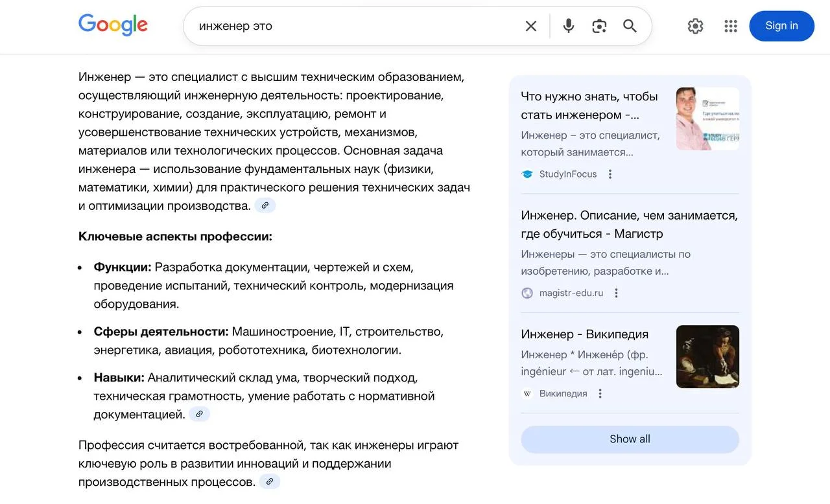Click source link icon after last paragraph

(270, 481)
